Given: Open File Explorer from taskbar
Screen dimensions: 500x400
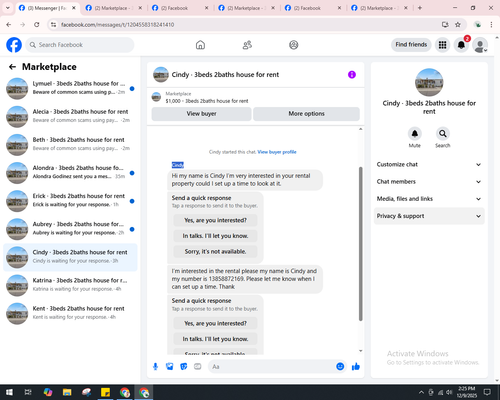Looking at the screenshot, I should point(67,392).
